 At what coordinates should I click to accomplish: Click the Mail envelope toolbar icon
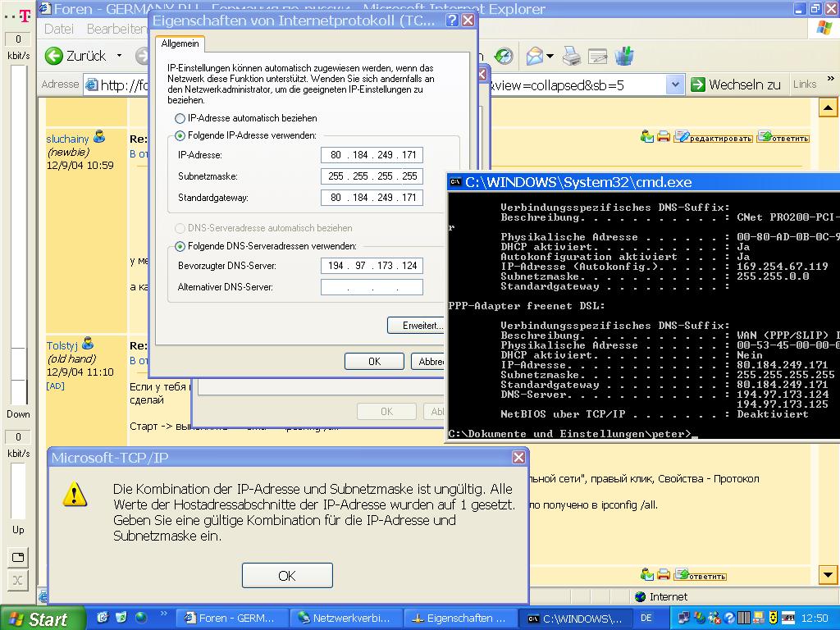point(534,56)
